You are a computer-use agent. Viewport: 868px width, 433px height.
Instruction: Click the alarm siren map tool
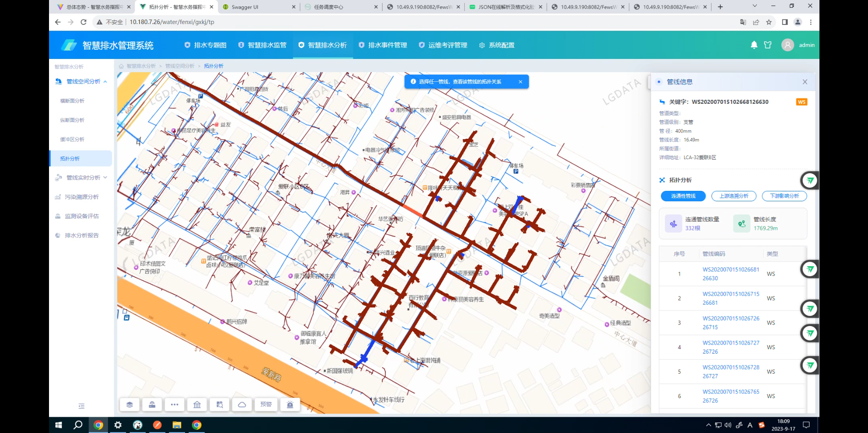(290, 404)
